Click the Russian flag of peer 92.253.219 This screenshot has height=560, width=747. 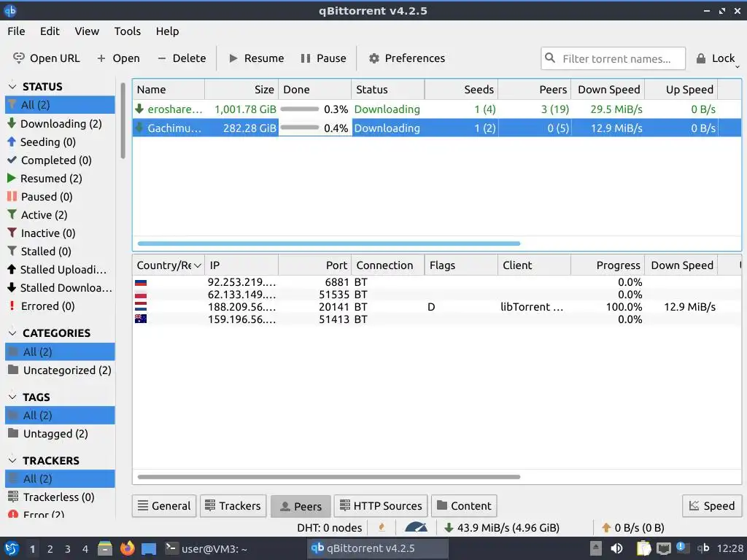[141, 282]
